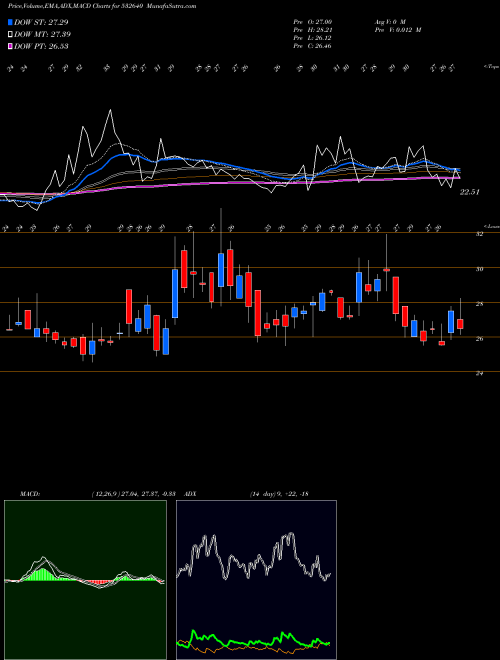Image resolution: width=500 pixels, height=660 pixels.
Task: Click the white DOW MT legend swatch
Action: pos(10,35)
